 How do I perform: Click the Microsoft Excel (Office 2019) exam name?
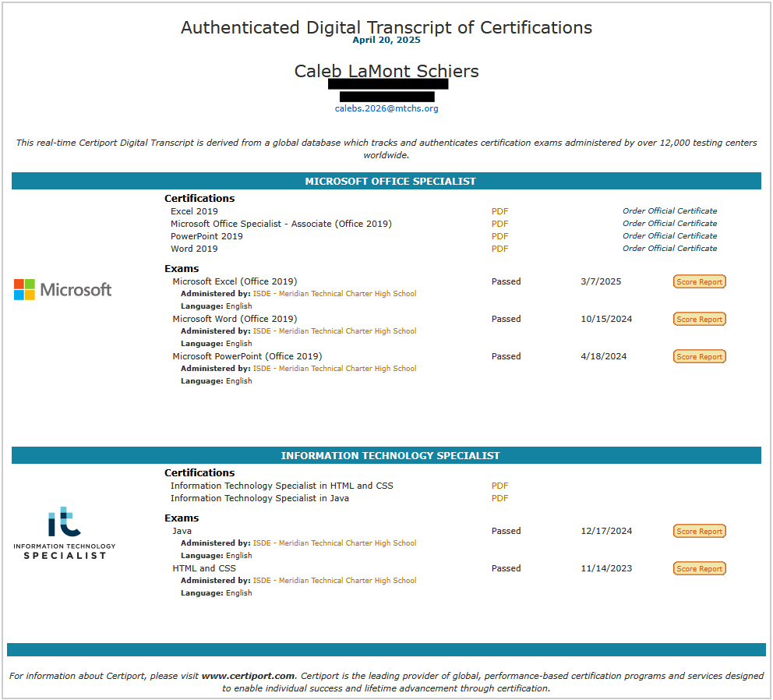[x=235, y=281]
